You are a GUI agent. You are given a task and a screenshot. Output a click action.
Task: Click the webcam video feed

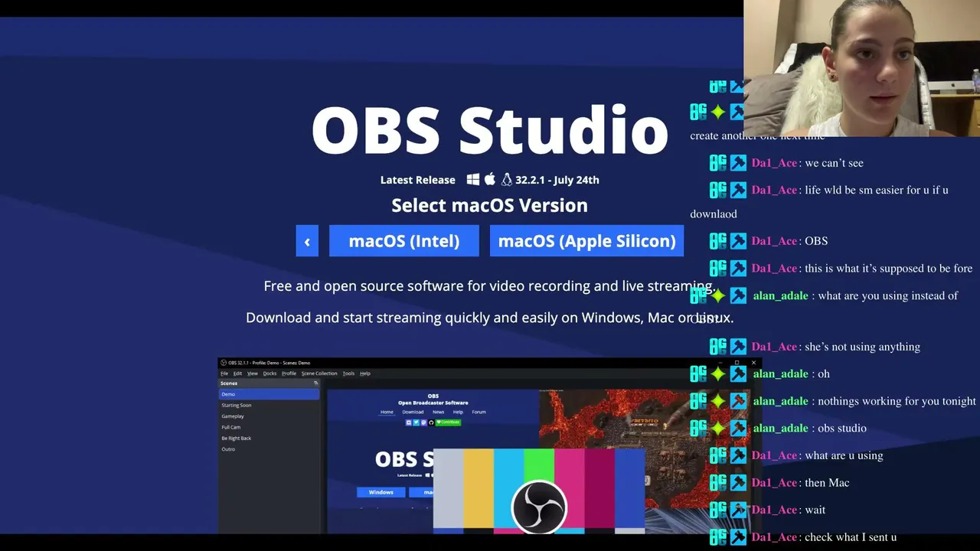pos(861,68)
